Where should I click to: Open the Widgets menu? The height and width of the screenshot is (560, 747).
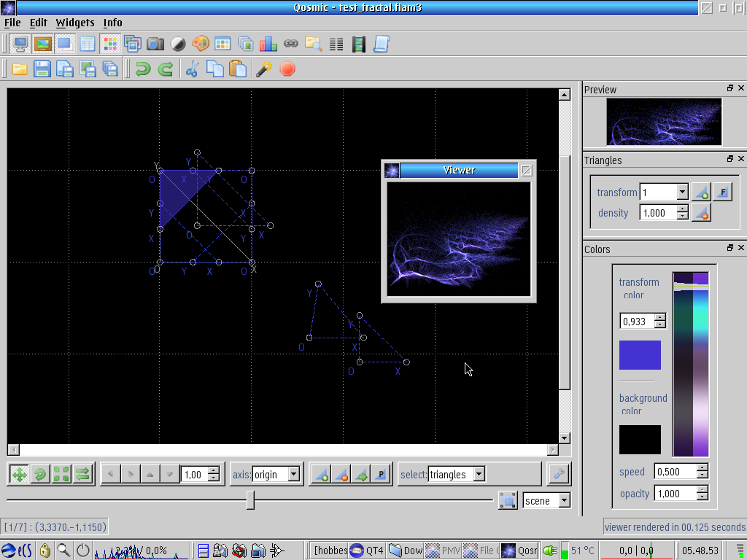(x=74, y=23)
